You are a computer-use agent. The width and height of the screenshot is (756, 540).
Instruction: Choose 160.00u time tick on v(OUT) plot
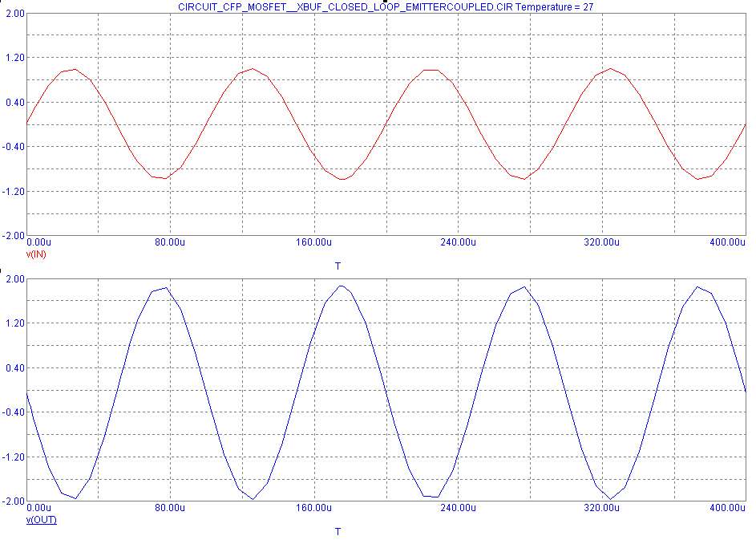tap(313, 508)
